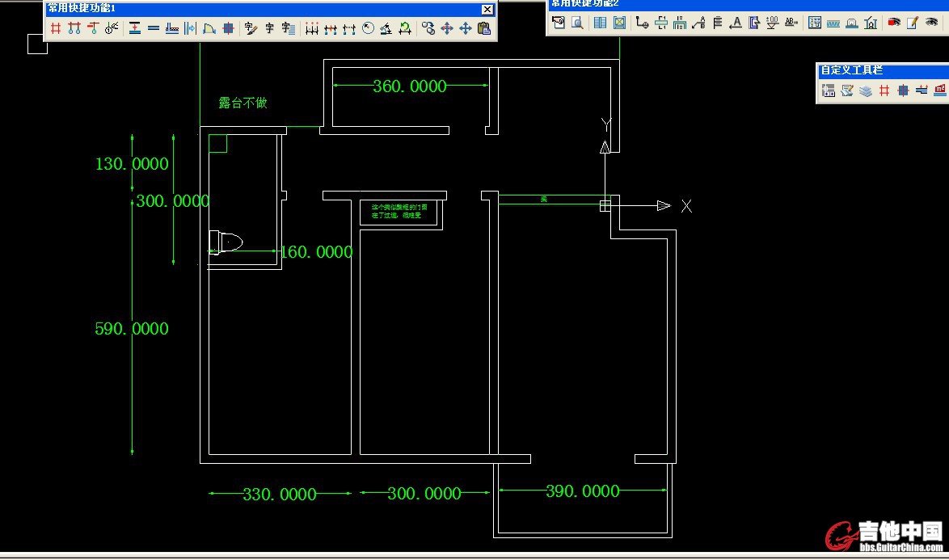
Task: Click the red grid icon in 自定义工具栏
Action: click(x=884, y=91)
